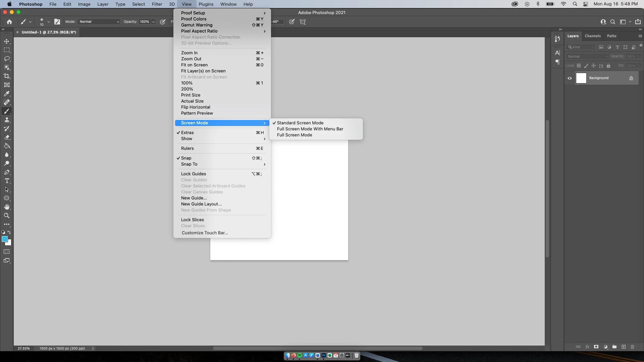Viewport: 644px width, 362px height.
Task: Uncheck Extras in View menu
Action: point(187,132)
